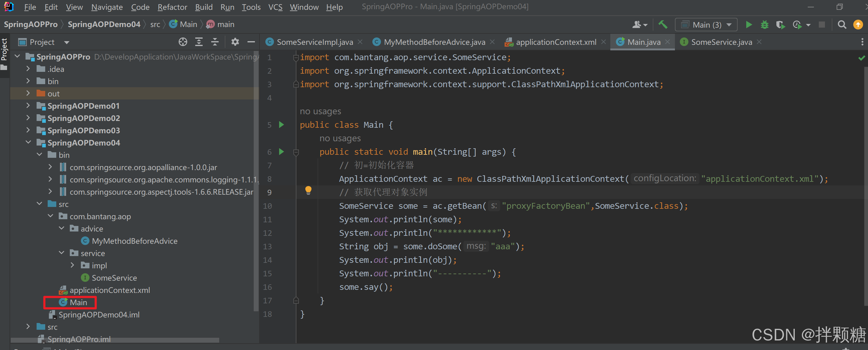Click the green Run button in toolbar

(748, 25)
